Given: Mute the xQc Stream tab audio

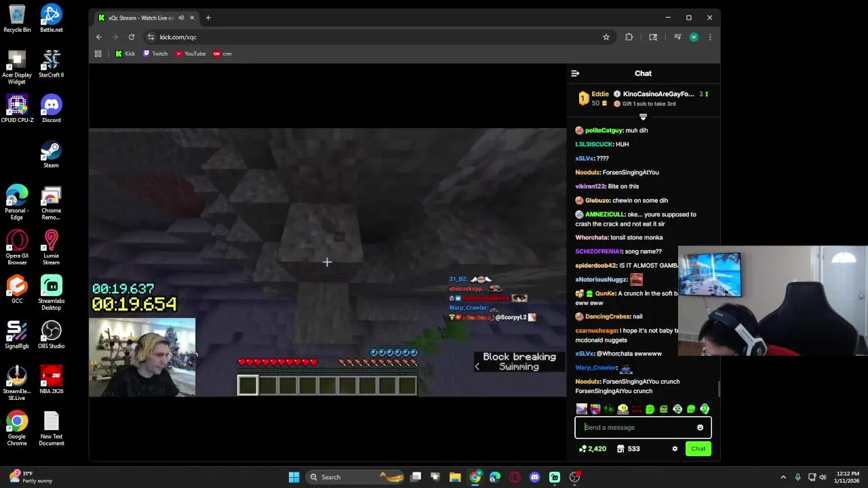Looking at the screenshot, I should click(x=181, y=18).
